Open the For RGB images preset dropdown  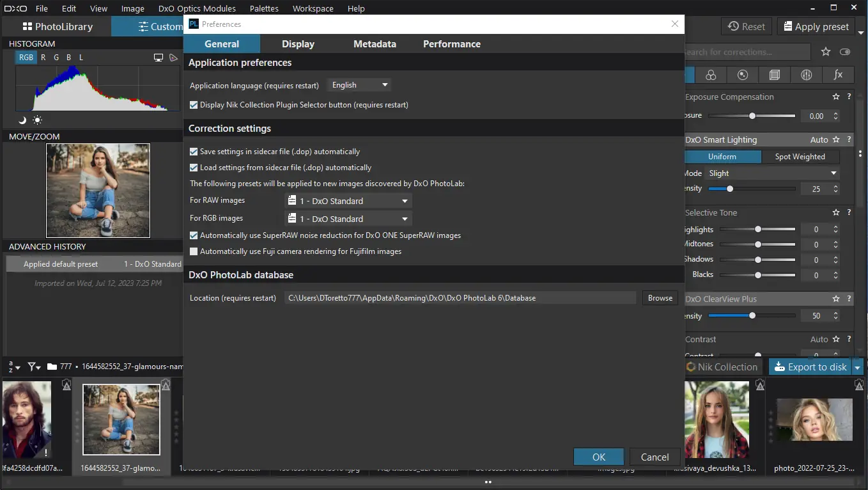348,219
